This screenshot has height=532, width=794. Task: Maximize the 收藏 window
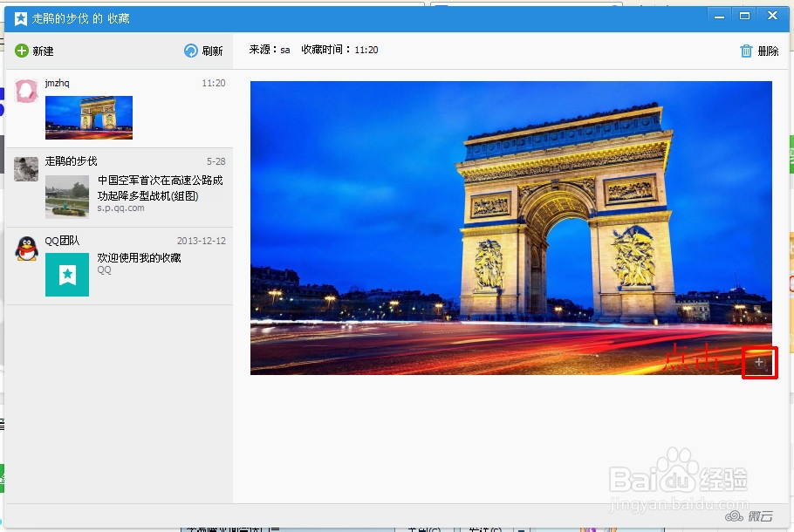click(744, 15)
